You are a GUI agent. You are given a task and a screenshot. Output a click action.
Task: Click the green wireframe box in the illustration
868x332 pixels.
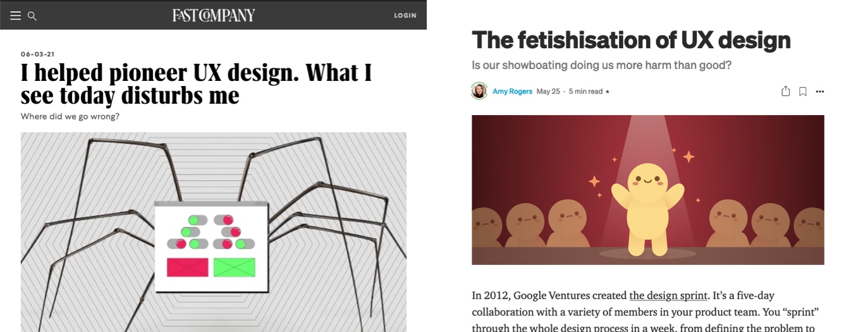[x=234, y=267]
